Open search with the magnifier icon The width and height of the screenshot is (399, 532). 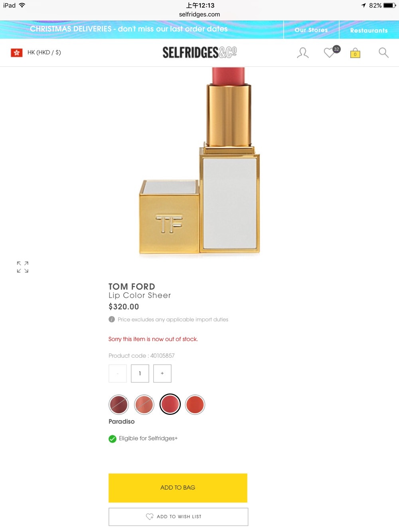(383, 53)
